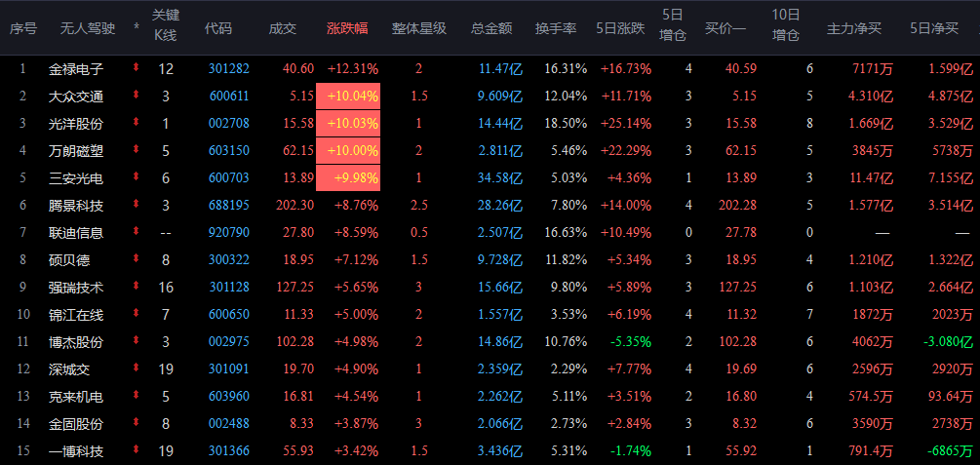Select stock name 三安光电
This screenshot has height=465, width=980.
coord(76,178)
